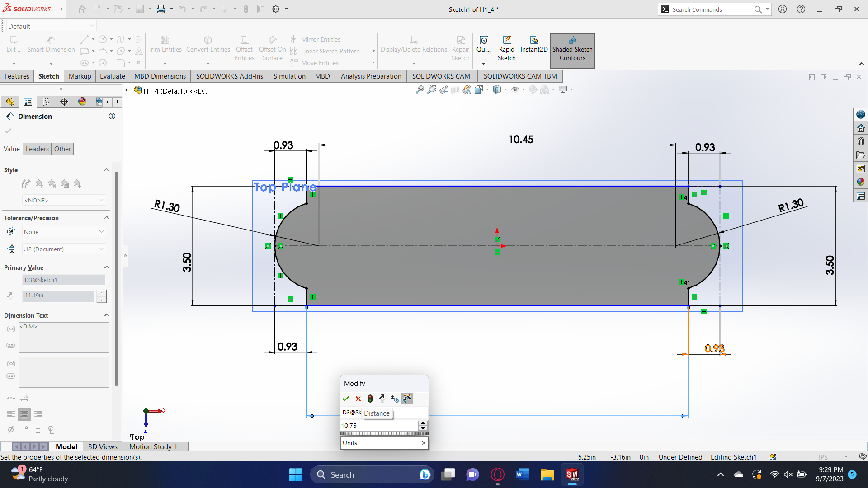Click inside the 10.75 dimension input field
868x488 pixels.
380,425
